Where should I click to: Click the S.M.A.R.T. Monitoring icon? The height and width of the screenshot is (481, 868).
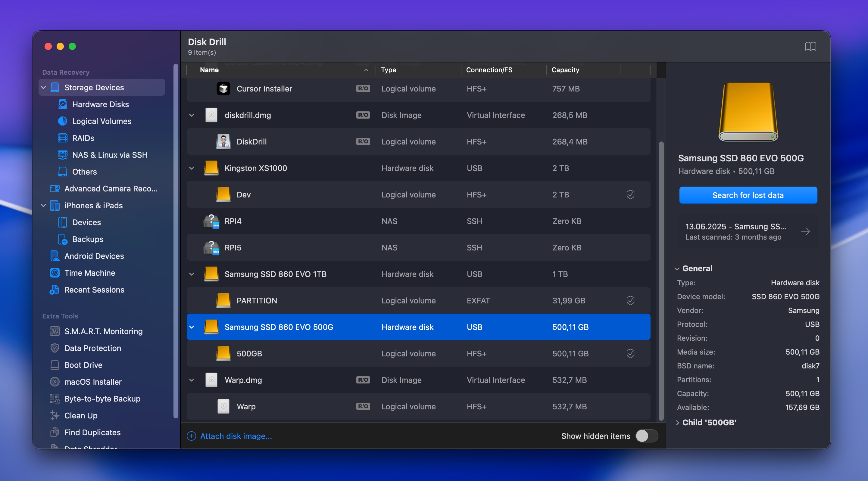coord(55,331)
